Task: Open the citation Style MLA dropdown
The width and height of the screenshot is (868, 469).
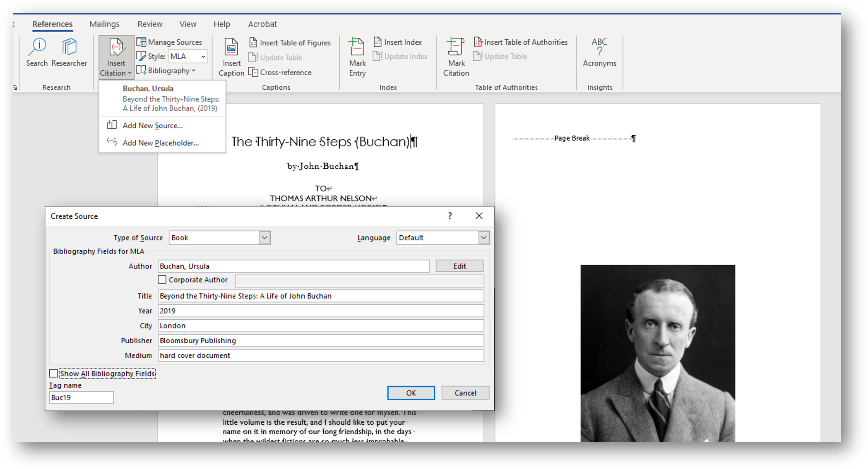Action: pos(203,57)
